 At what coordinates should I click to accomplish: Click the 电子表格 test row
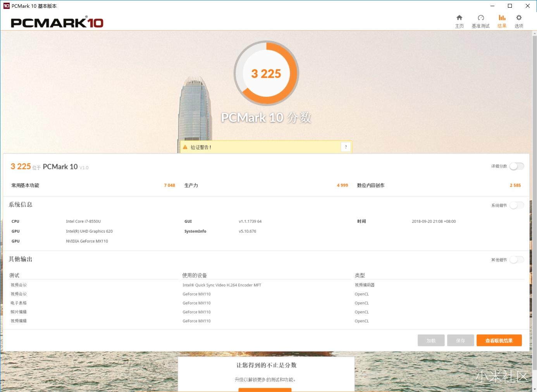coord(19,303)
